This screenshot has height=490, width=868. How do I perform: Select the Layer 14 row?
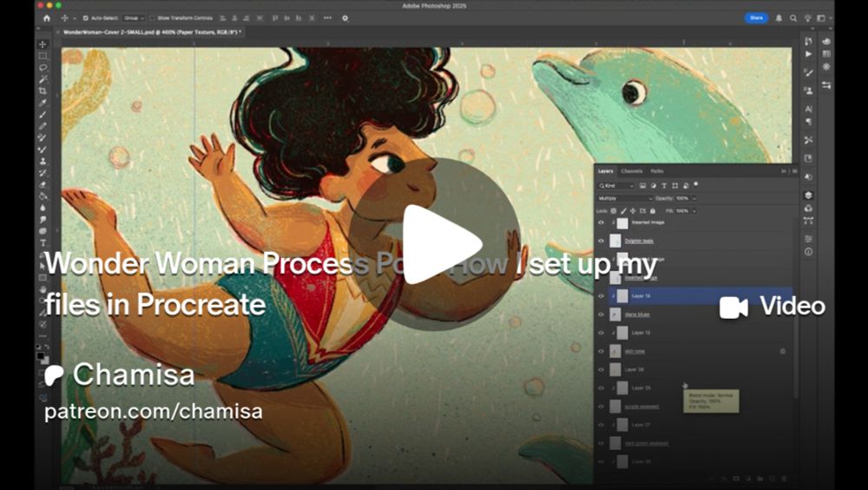(x=700, y=296)
